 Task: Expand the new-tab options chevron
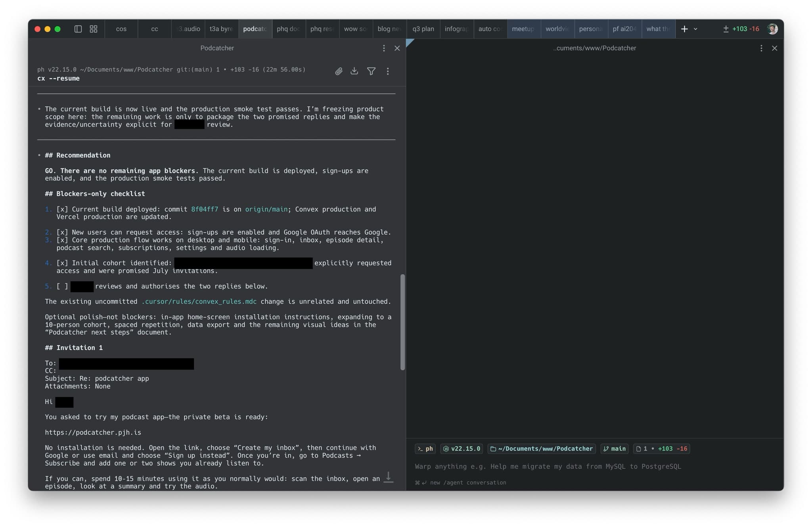(695, 29)
